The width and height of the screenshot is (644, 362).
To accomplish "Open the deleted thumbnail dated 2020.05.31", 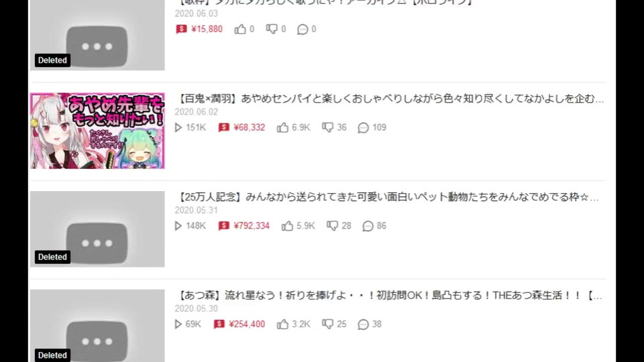I will [x=97, y=229].
